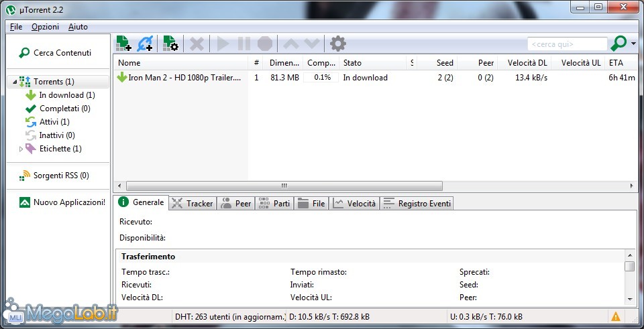
Task: Click the green search magnifier button
Action: pos(619,43)
